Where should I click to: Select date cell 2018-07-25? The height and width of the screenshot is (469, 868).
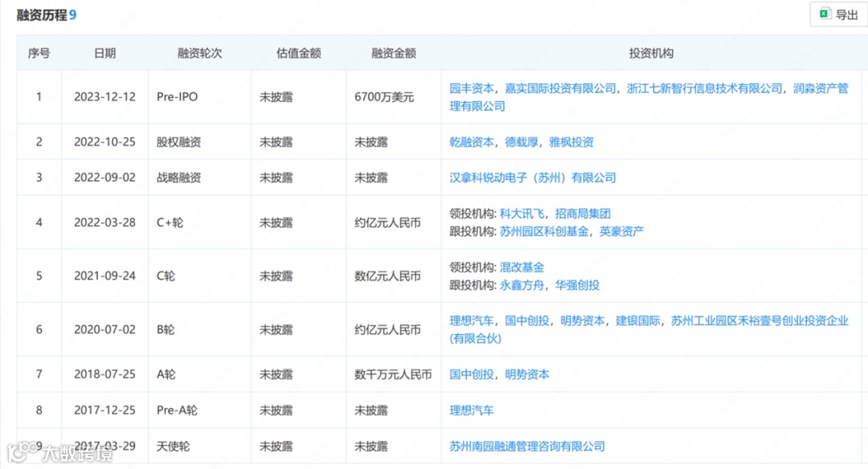[x=104, y=374]
